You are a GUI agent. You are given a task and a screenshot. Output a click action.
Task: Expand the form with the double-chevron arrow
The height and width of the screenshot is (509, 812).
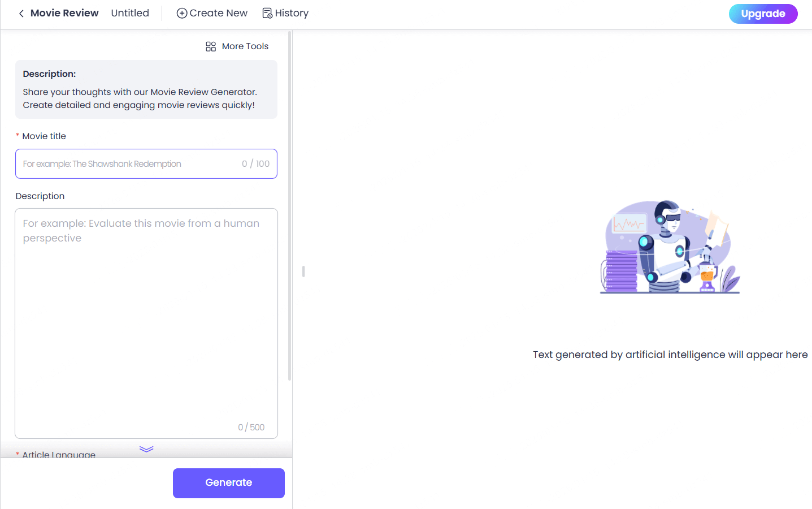pos(146,449)
